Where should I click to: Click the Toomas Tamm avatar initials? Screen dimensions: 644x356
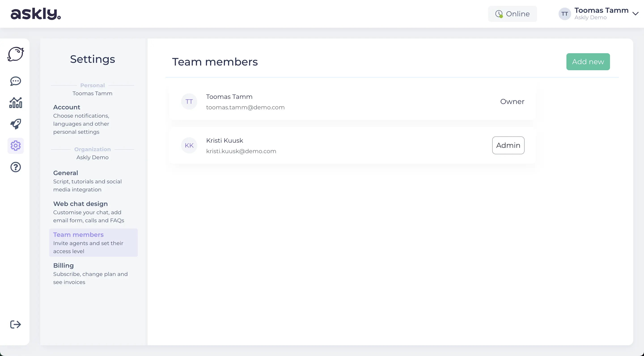pyautogui.click(x=189, y=101)
